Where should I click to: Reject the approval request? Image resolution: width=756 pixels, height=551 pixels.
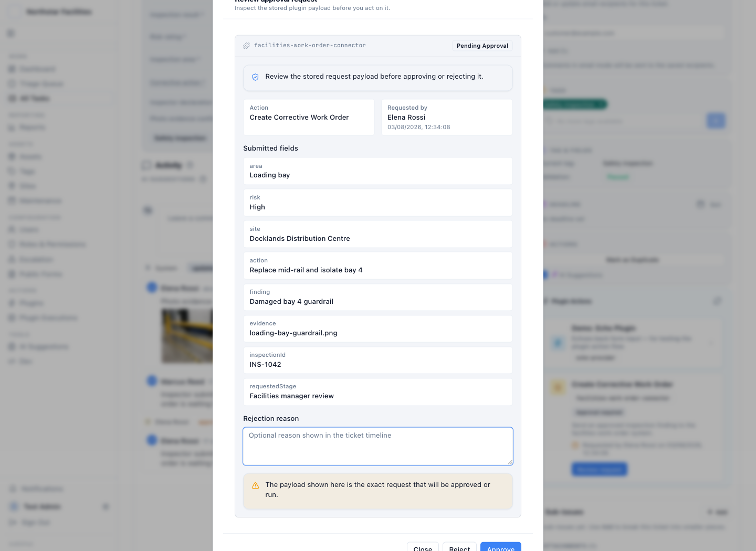pos(459,546)
